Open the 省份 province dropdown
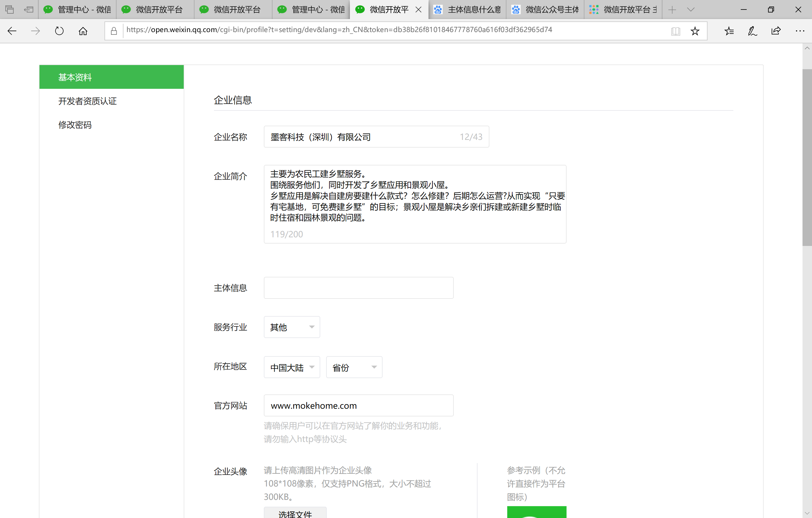This screenshot has width=812, height=518. point(354,367)
